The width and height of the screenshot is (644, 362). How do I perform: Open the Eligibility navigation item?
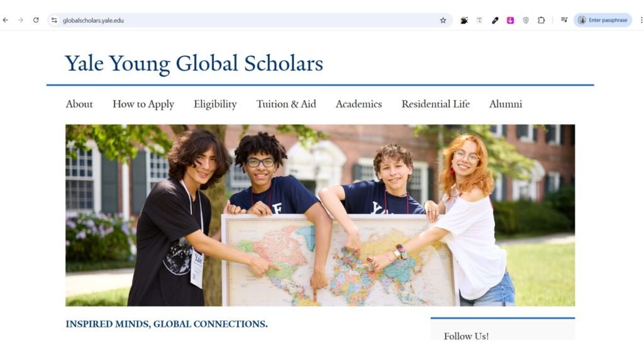(215, 104)
